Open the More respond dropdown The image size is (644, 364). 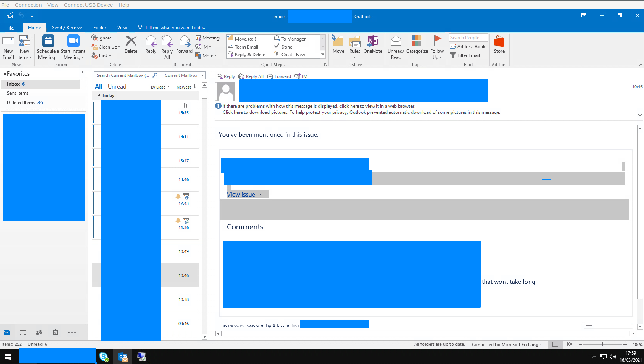pyautogui.click(x=206, y=56)
